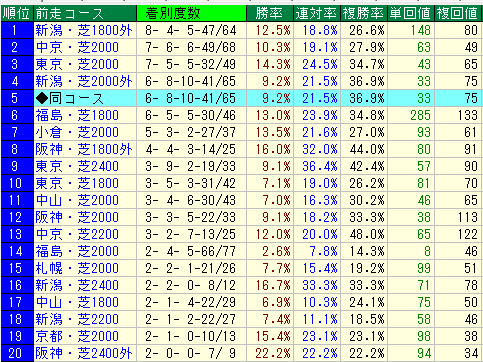Select rank cell 1
483x362 pixels.
tap(17, 31)
